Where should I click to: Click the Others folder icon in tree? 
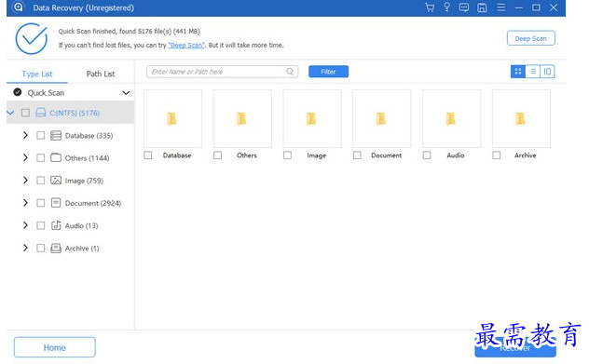[x=56, y=157]
